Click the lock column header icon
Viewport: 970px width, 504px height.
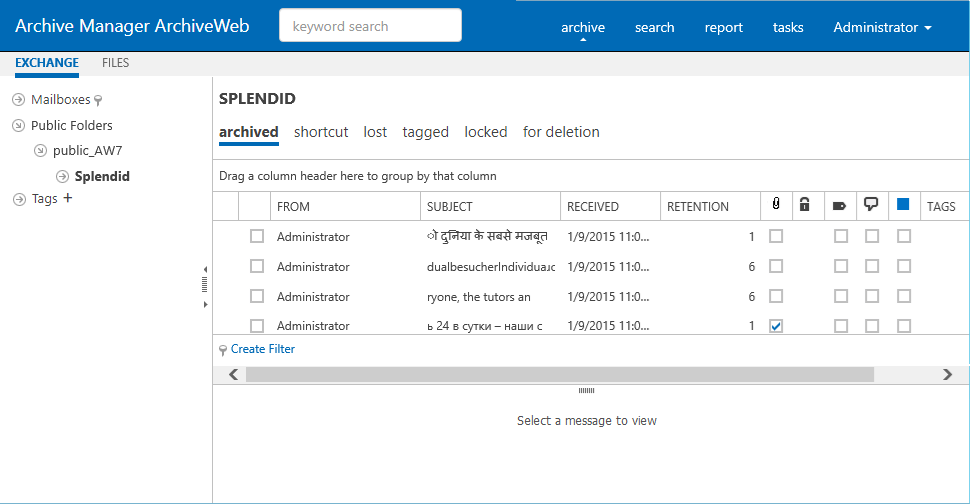[805, 205]
